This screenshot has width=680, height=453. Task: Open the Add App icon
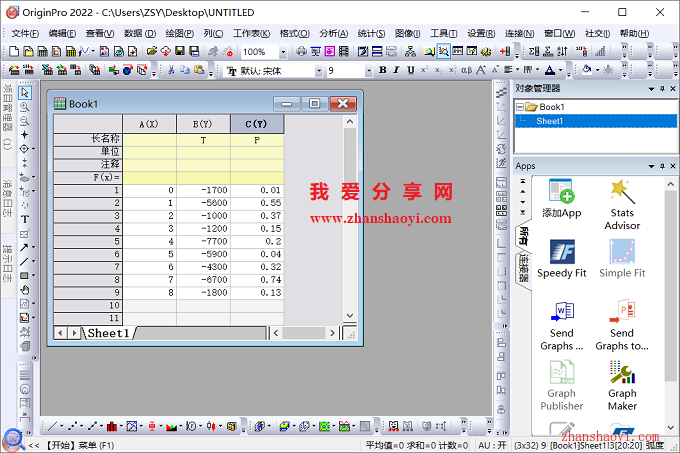(562, 198)
